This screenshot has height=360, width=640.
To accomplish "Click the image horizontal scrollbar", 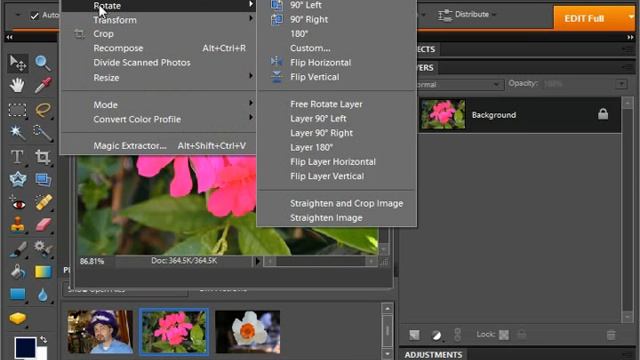I will 320,261.
